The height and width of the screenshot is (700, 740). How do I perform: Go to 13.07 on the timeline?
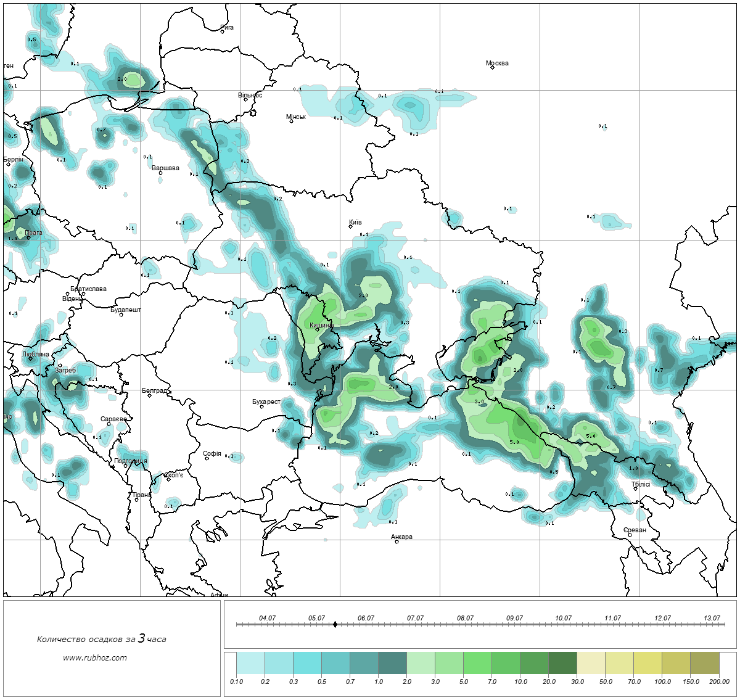(x=712, y=618)
